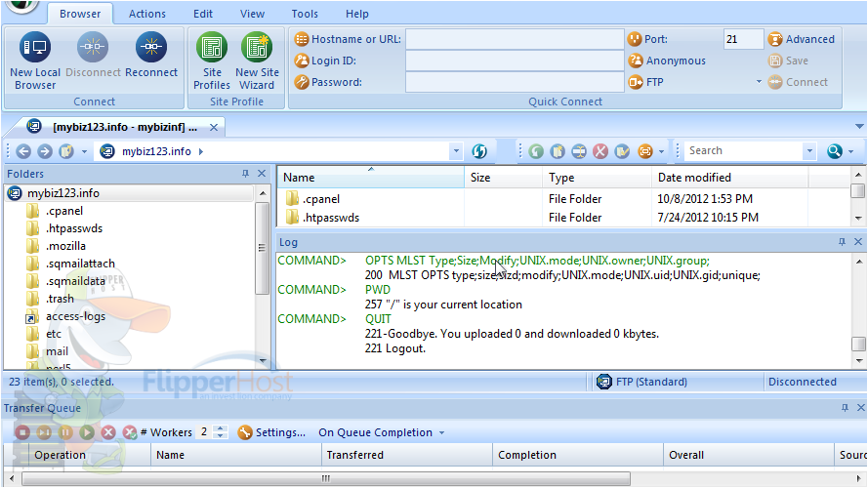The height and width of the screenshot is (488, 868).
Task: Click the Save quick connect button
Action: pyautogui.click(x=788, y=61)
